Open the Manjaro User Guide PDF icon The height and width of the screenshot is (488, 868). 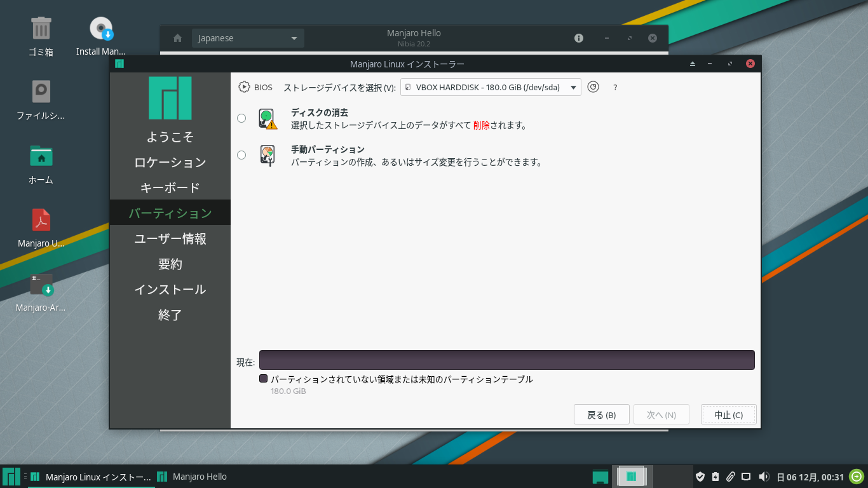pos(41,227)
